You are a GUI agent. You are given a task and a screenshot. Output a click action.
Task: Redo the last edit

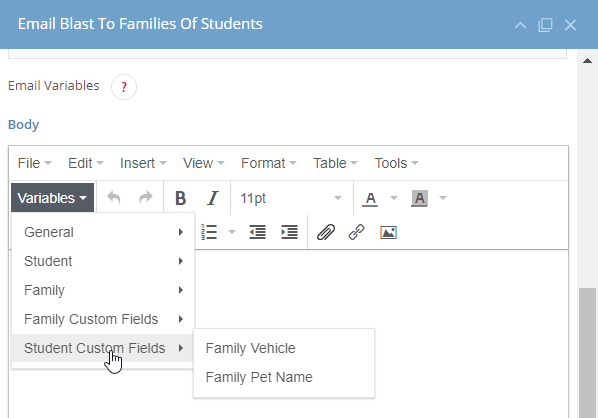click(x=145, y=198)
